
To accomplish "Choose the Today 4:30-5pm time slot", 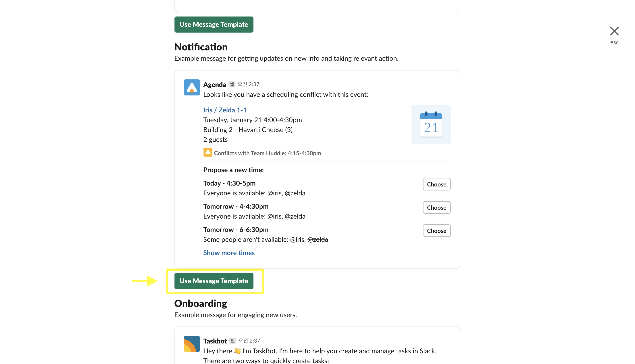I will pyautogui.click(x=436, y=184).
